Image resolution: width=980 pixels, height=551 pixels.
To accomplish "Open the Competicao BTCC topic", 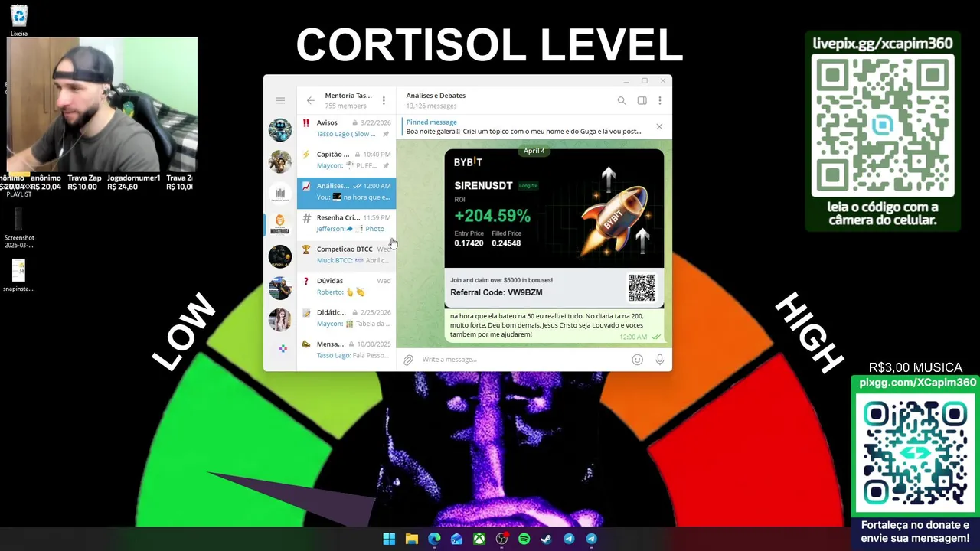I will tap(347, 254).
